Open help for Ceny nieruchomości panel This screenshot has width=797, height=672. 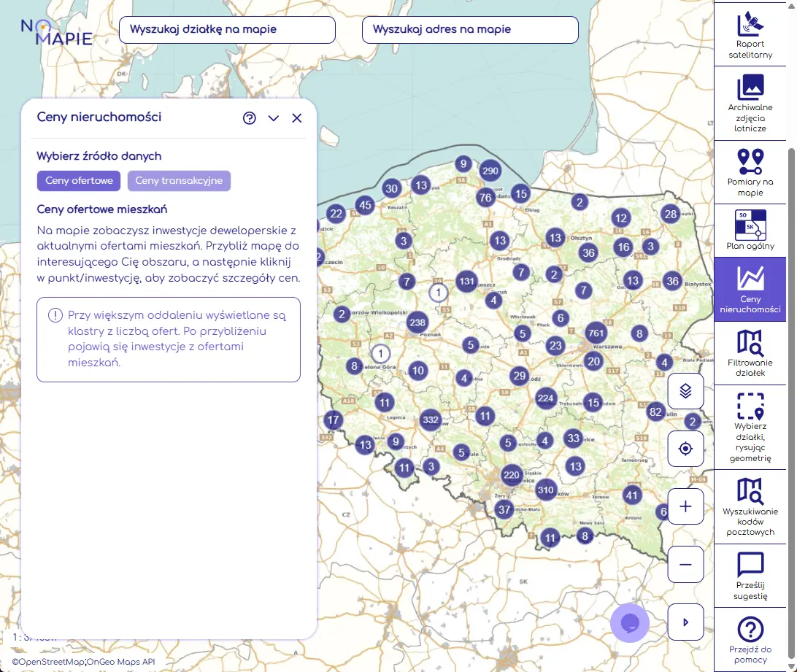250,118
